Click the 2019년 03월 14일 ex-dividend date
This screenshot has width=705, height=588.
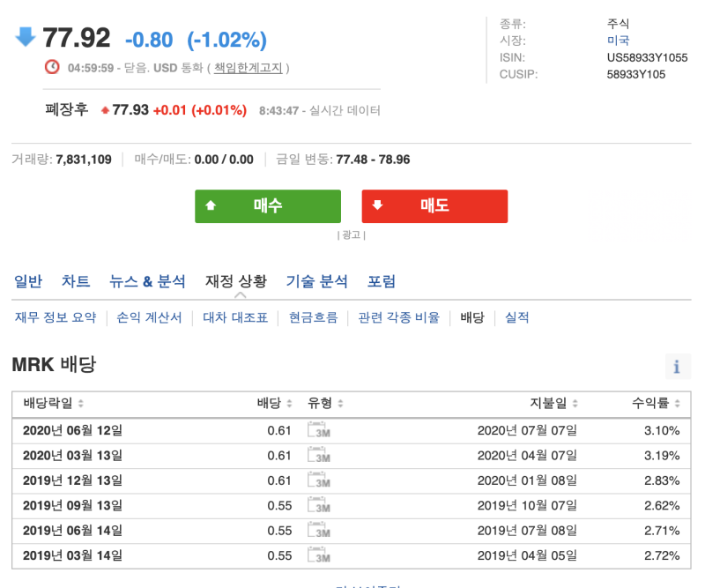pyautogui.click(x=72, y=555)
